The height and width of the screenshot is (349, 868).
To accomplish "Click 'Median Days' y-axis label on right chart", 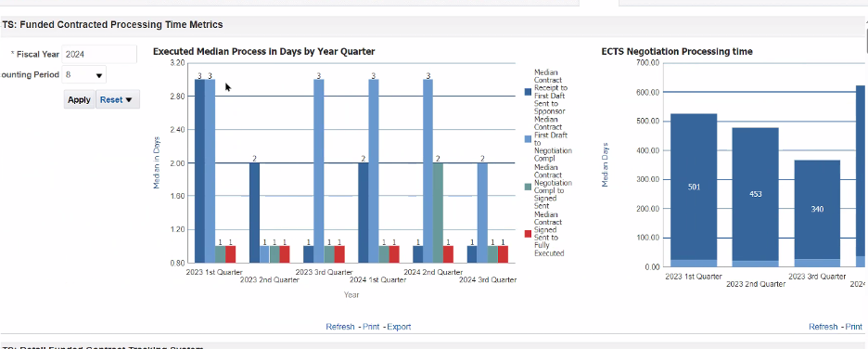I will 605,164.
